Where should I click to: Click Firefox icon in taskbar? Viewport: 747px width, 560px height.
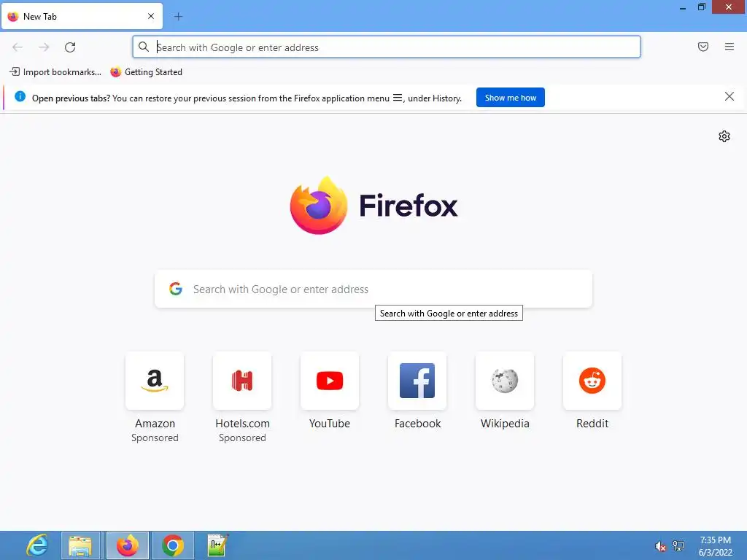pyautogui.click(x=127, y=545)
